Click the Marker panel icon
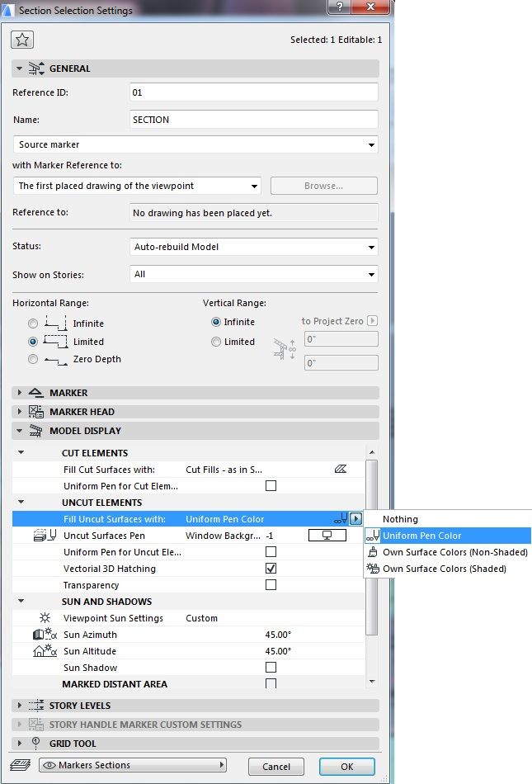The height and width of the screenshot is (784, 532). click(x=36, y=393)
